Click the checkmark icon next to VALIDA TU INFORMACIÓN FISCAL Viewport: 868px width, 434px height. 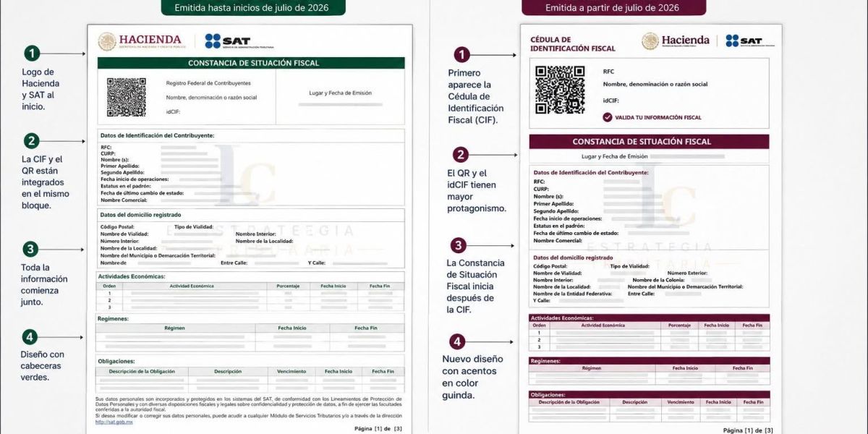pos(608,117)
